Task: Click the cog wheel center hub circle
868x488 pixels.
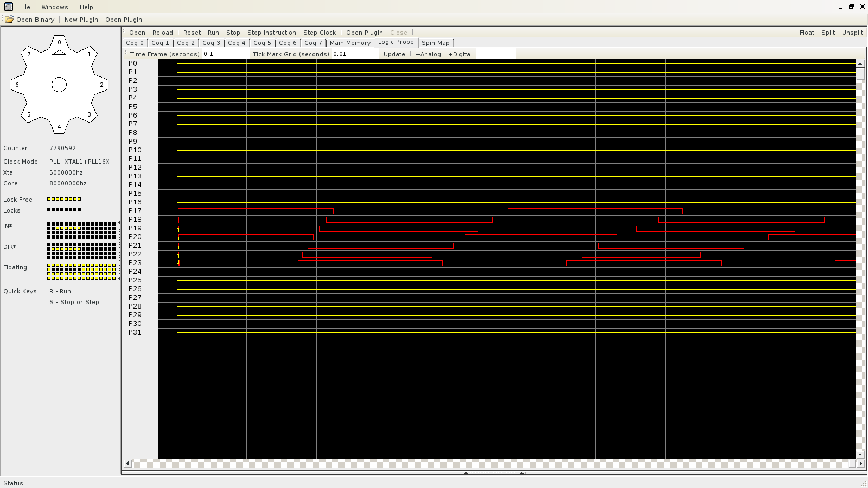Action: (59, 85)
